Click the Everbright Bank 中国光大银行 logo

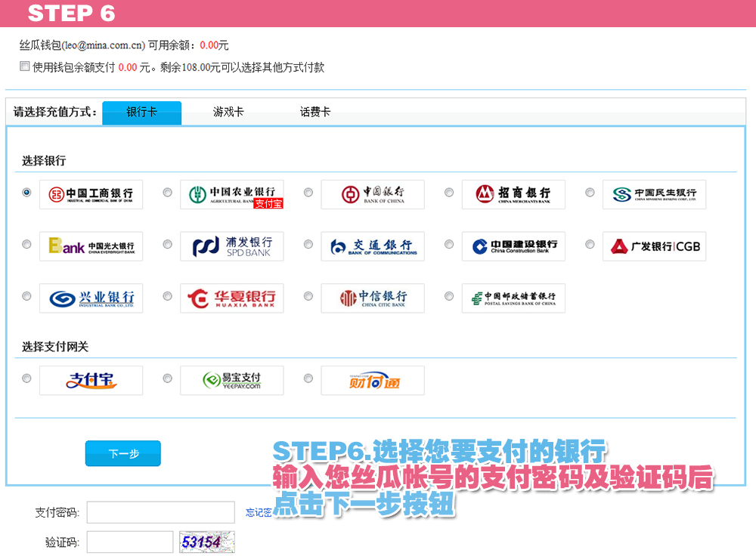pos(91,246)
